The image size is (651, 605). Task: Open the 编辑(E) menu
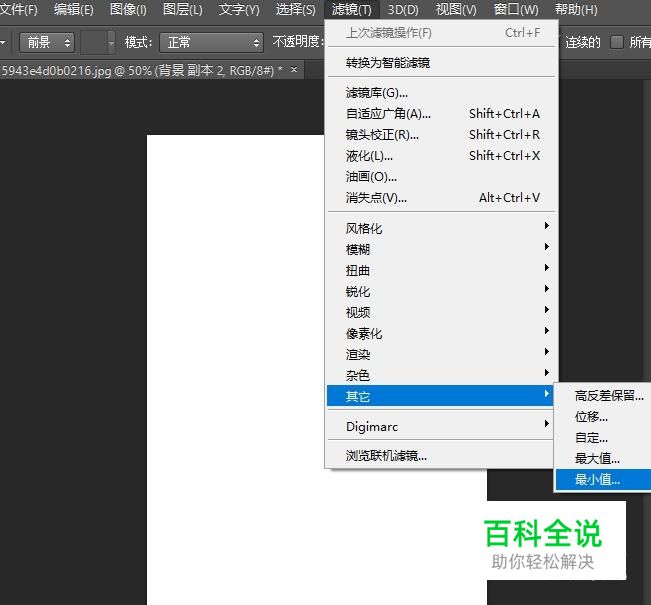pos(73,9)
